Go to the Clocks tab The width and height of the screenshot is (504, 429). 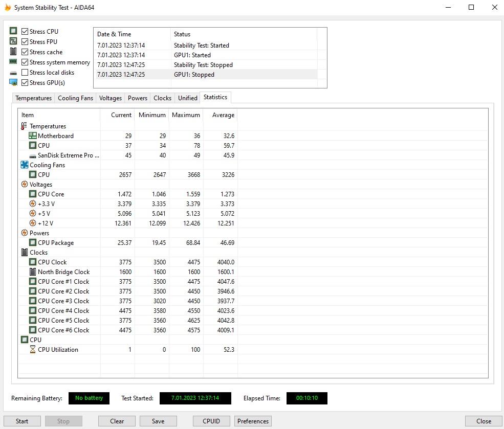(x=162, y=98)
